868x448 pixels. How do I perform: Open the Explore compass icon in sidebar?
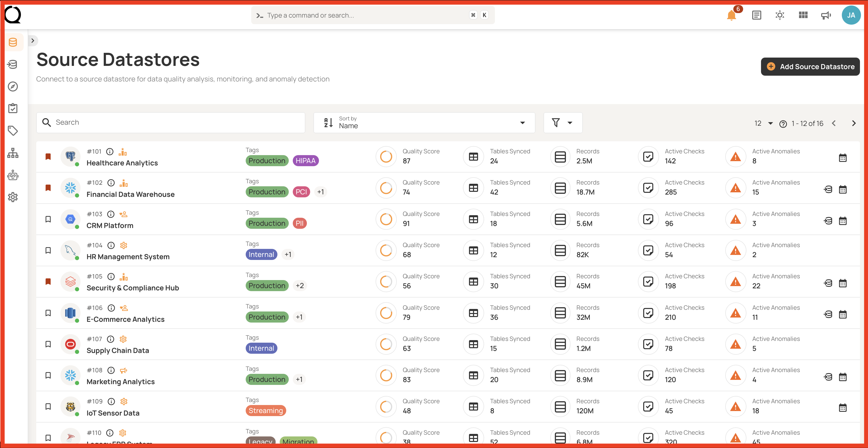13,86
